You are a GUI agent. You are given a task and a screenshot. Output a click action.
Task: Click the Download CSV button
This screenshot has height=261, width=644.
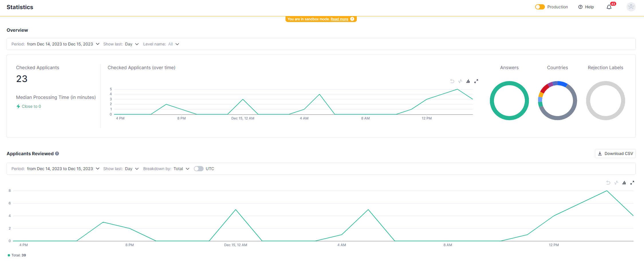click(615, 154)
